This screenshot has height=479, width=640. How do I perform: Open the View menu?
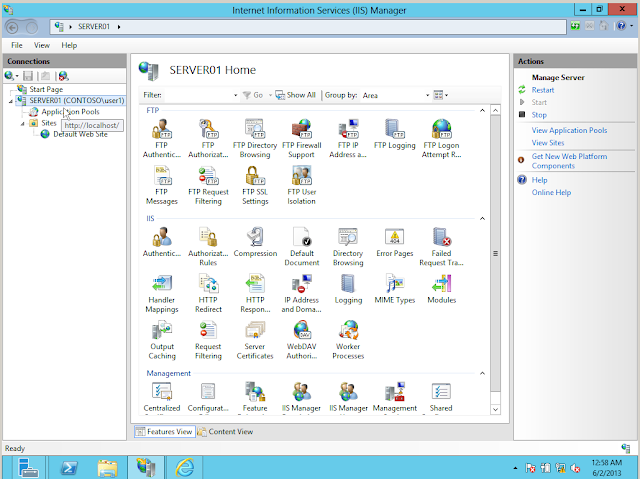42,45
